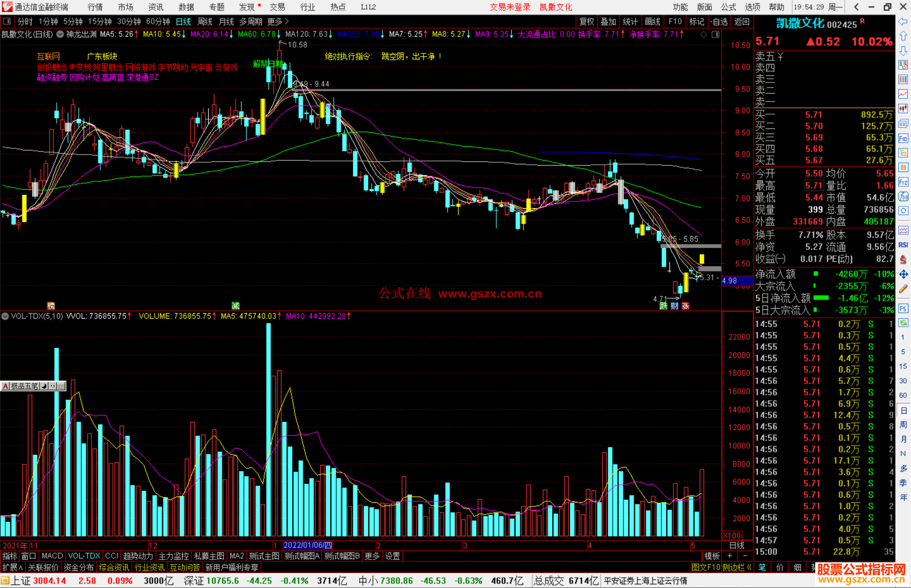Click the 榜 marker at chart bottom
The image size is (911, 588).
[51, 306]
